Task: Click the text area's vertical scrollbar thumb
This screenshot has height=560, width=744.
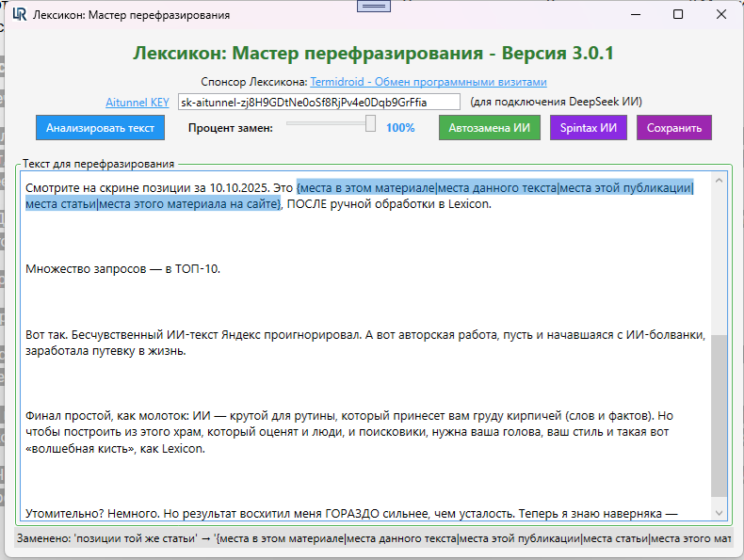Action: (719, 414)
